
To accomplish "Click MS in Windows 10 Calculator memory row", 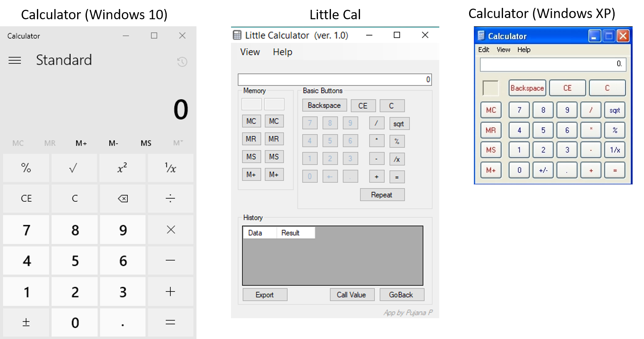I will click(x=146, y=143).
